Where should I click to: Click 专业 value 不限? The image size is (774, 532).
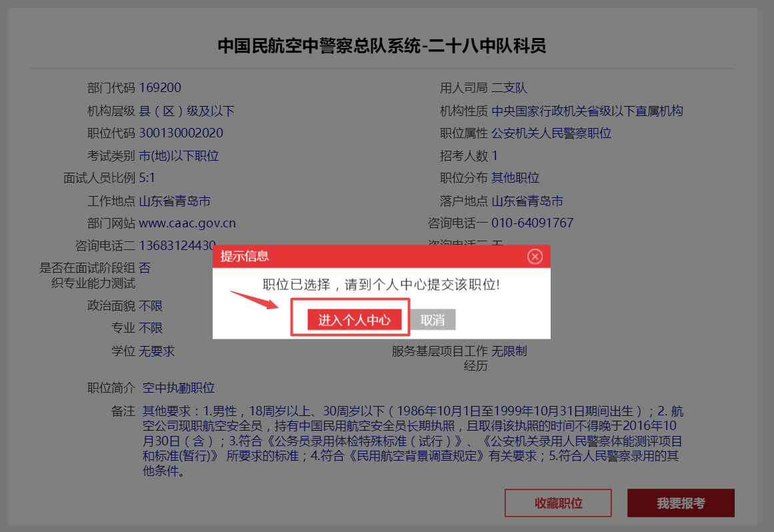pyautogui.click(x=151, y=328)
